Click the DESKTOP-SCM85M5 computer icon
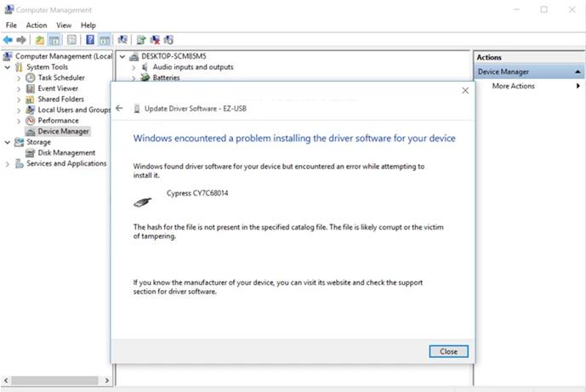Screen dimensions: 586x392 coord(134,56)
